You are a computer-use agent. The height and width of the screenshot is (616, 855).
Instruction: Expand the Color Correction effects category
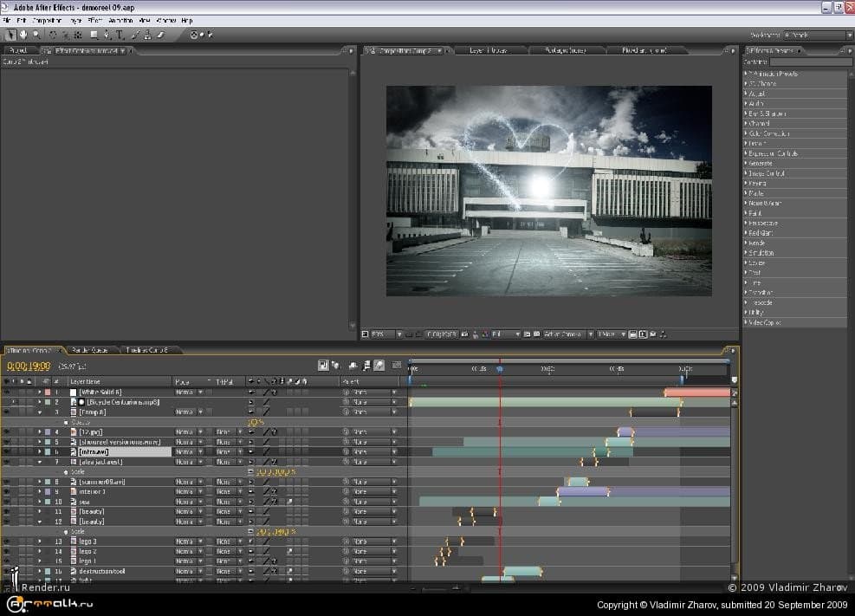pos(747,133)
